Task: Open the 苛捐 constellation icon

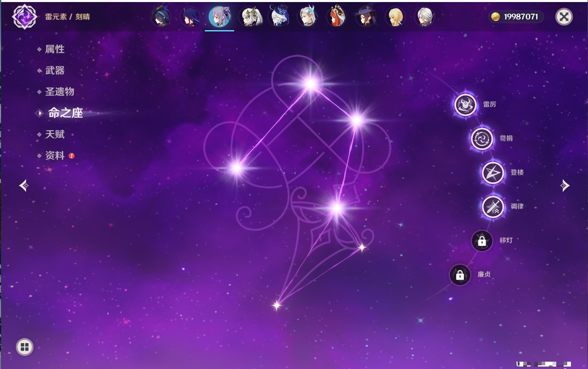Action: pyautogui.click(x=482, y=139)
